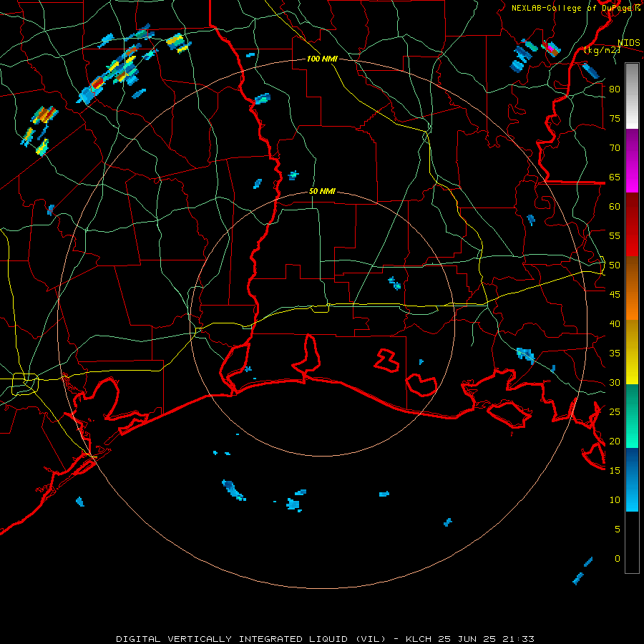
Task: Click the 25 value on the VIL scale
Action: (615, 412)
